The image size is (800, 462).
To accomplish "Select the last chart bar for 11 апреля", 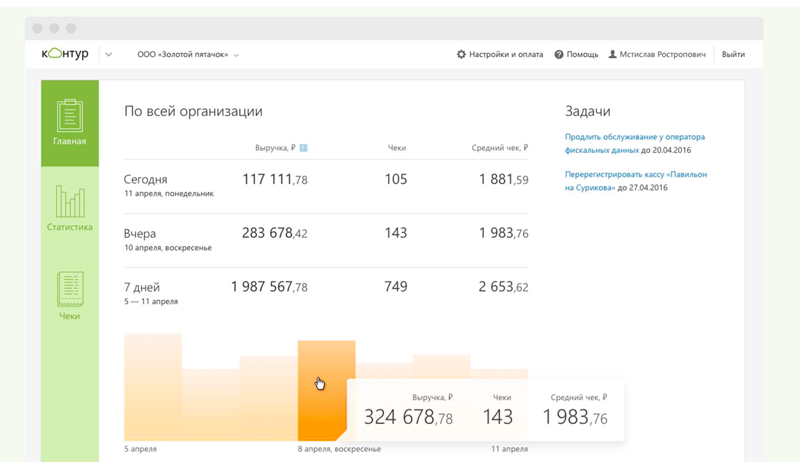I will point(499,374).
